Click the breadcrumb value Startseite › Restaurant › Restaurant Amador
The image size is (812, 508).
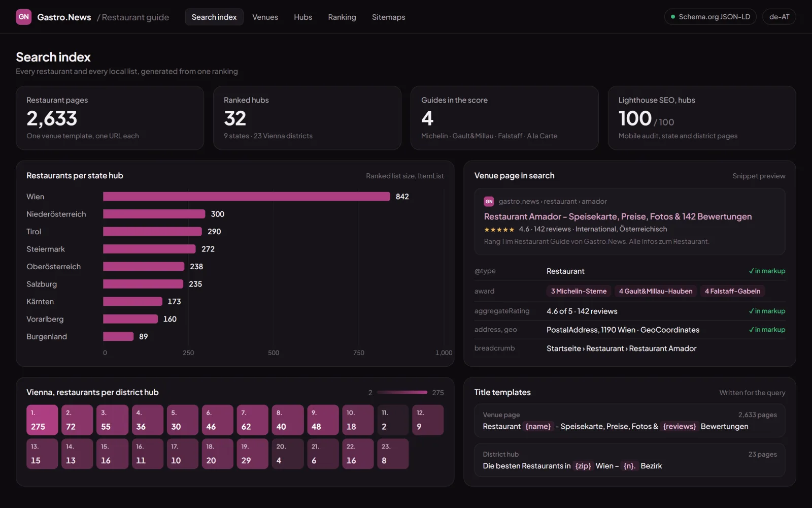point(621,348)
